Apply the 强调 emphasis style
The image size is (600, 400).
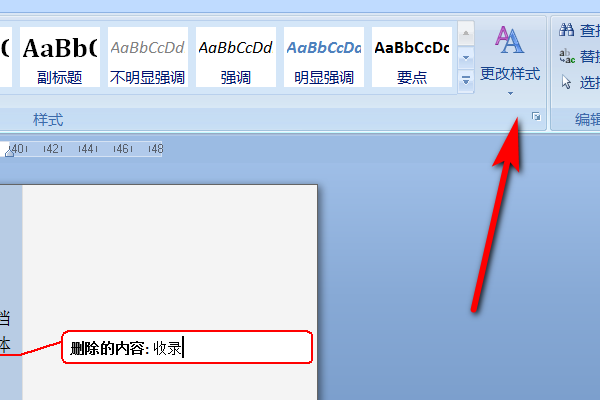pos(236,57)
